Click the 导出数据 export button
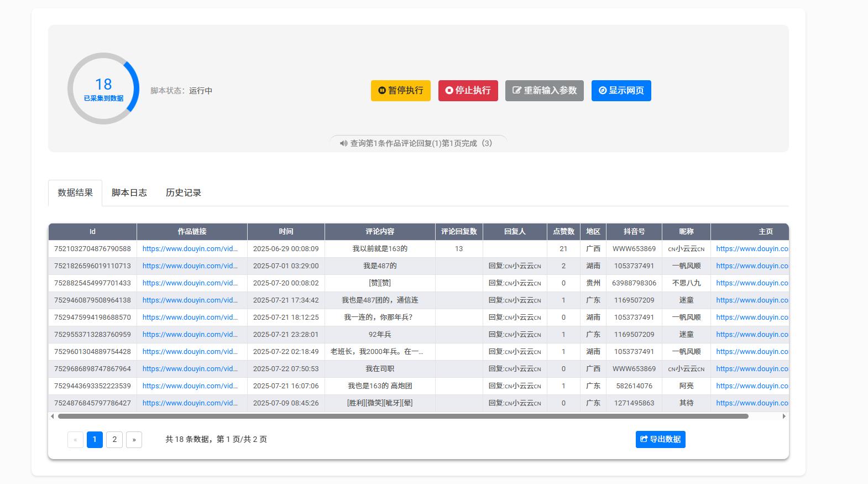 click(x=661, y=439)
